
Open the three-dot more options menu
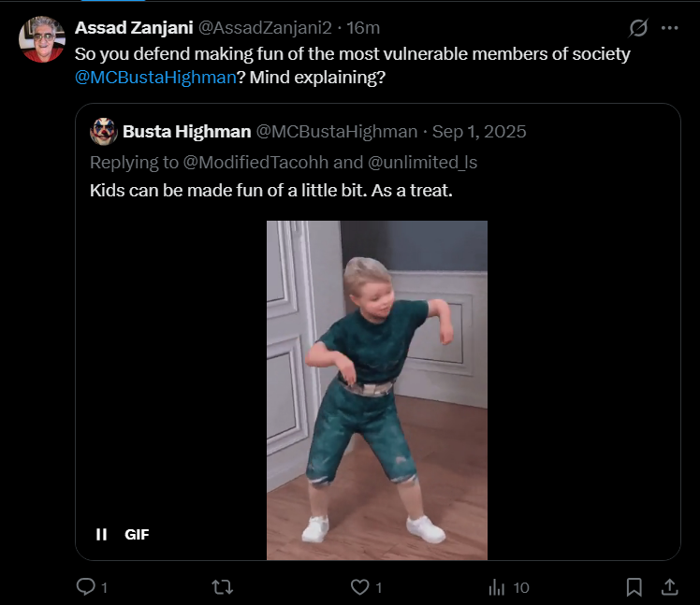tap(670, 28)
